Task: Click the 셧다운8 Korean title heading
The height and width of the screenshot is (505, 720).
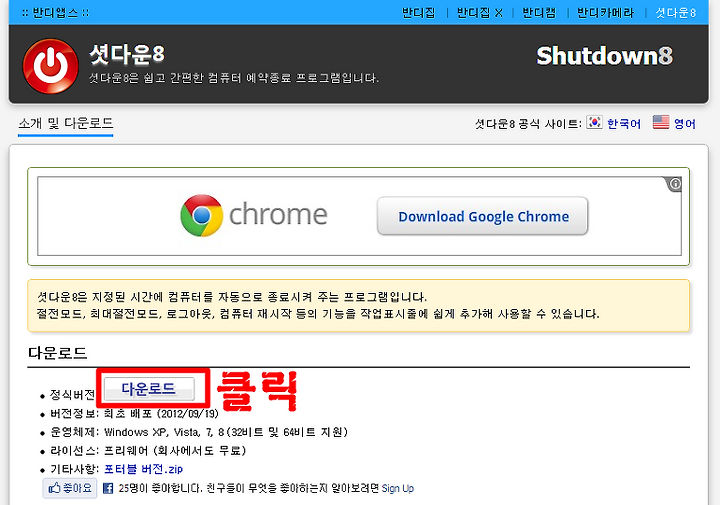Action: (127, 54)
